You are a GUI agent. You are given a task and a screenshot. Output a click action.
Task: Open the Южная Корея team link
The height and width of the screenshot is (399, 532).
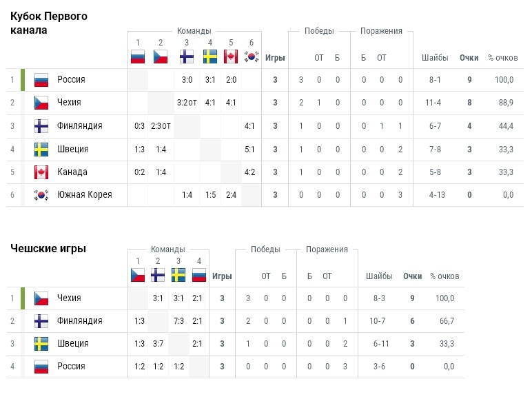[84, 195]
